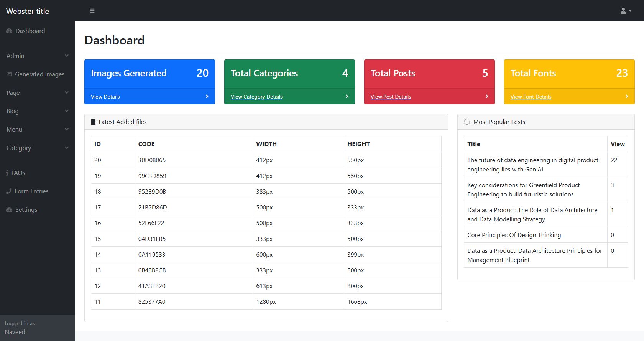644x341 pixels.
Task: Open the Menu sidebar item
Action: pos(38,129)
